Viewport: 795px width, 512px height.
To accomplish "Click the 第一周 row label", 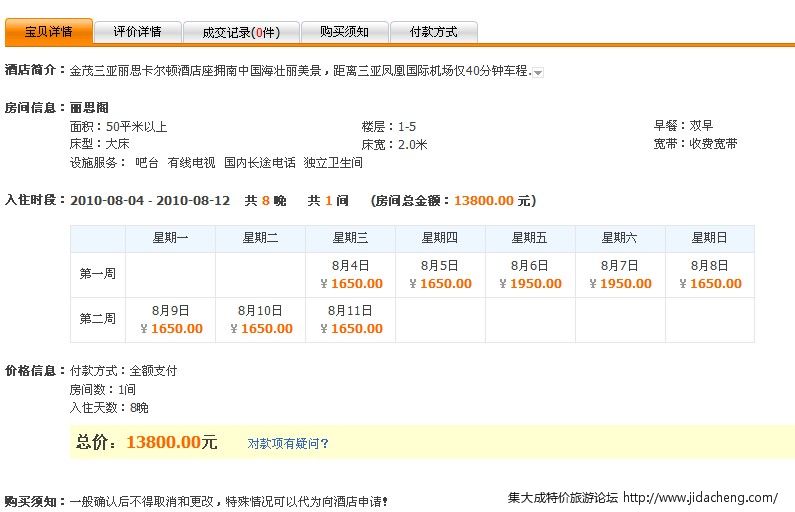I will 97,275.
